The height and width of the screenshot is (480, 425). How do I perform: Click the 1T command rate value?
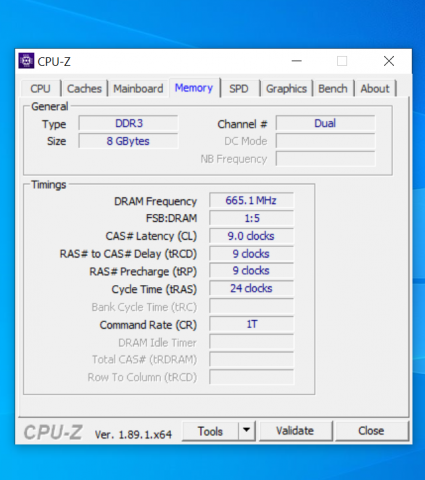tap(251, 324)
